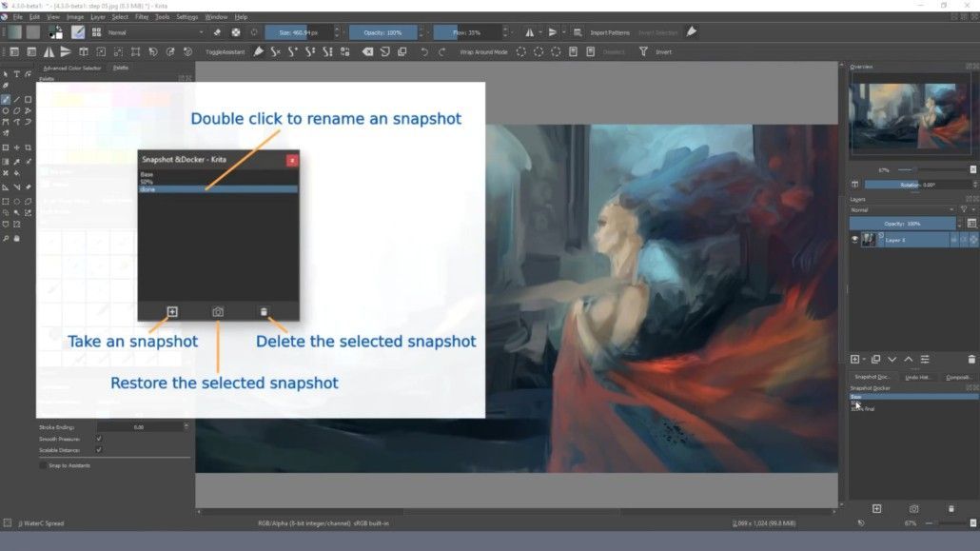Screen dimensions: 980x551
Task: Open the Layer menu
Action: [97, 17]
